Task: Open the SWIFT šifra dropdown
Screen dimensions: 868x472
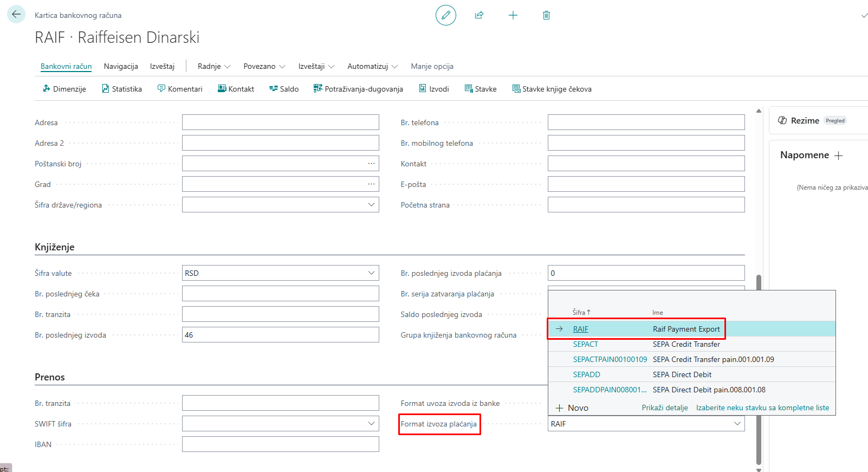Action: pos(371,424)
